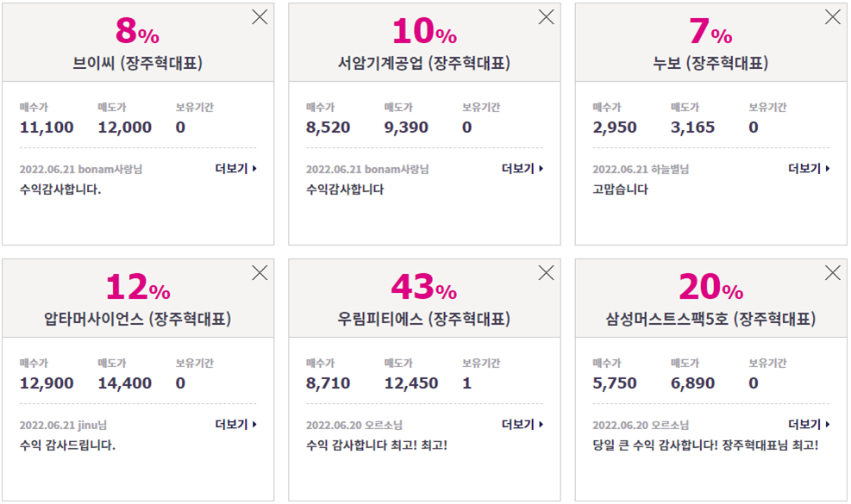Close the 압타머사이언스 12% card

click(260, 272)
